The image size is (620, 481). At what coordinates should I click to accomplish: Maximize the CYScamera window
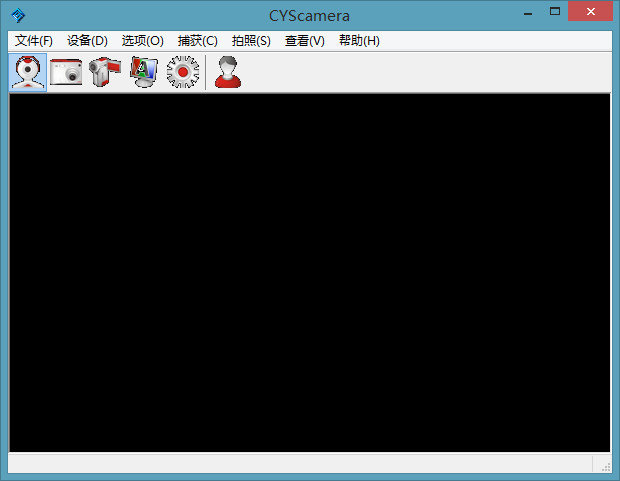[x=555, y=11]
